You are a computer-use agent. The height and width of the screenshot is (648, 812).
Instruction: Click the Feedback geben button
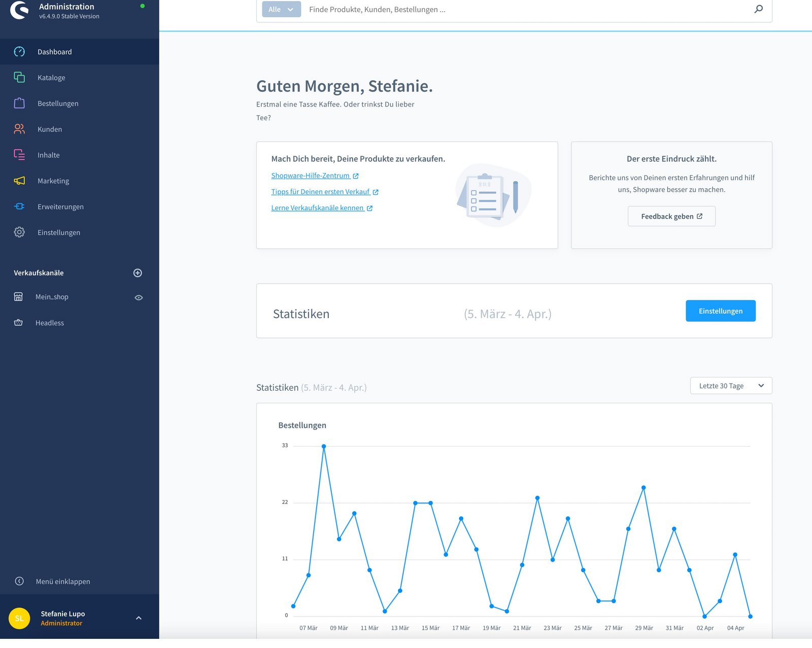coord(671,216)
